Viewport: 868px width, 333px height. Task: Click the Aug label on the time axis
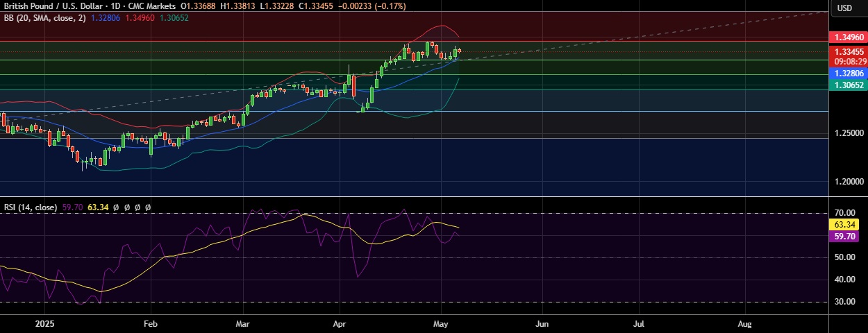click(x=744, y=324)
